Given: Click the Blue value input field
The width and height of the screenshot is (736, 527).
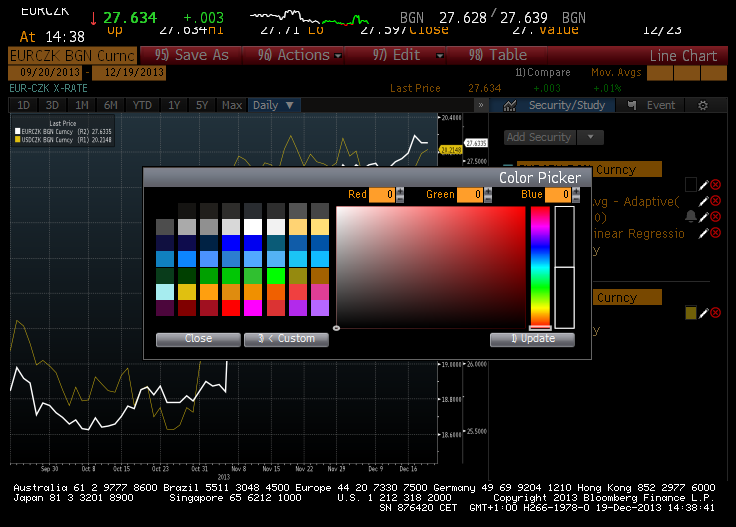Looking at the screenshot, I should (x=558, y=194).
